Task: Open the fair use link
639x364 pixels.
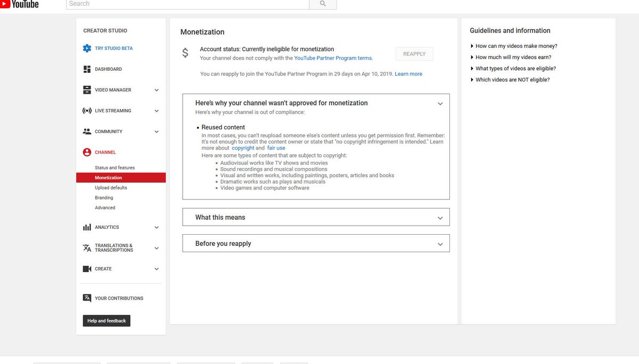Action: (276, 148)
